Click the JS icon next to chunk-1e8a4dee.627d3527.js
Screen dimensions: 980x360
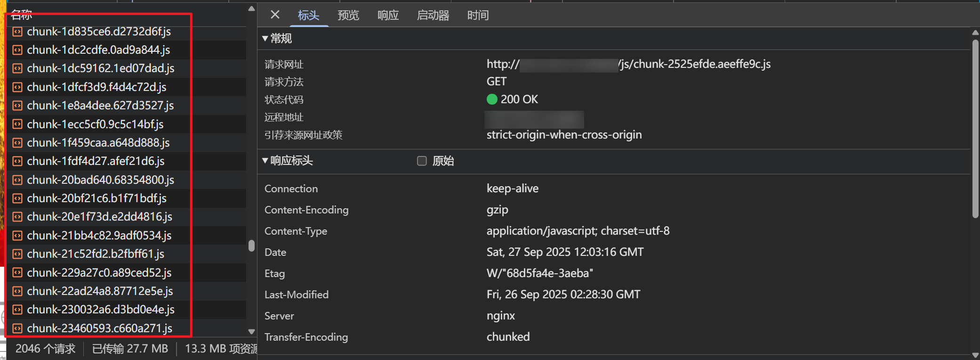point(17,106)
